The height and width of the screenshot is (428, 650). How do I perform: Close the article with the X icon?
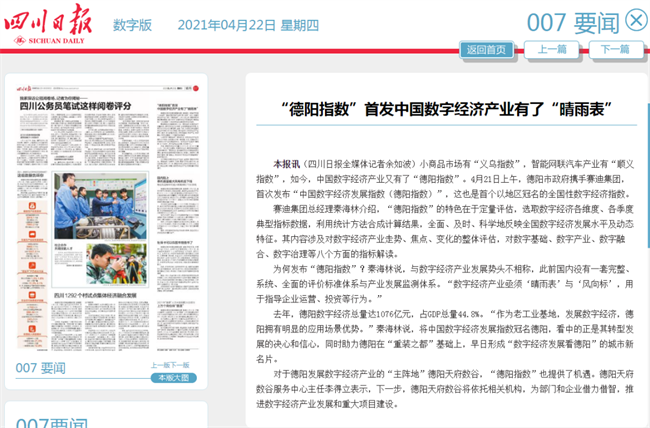point(636,20)
